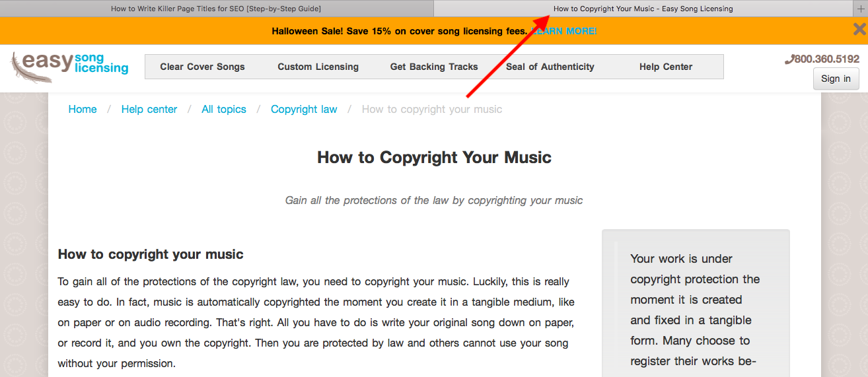This screenshot has width=868, height=377.
Task: Open a new browser tab
Action: point(861,9)
